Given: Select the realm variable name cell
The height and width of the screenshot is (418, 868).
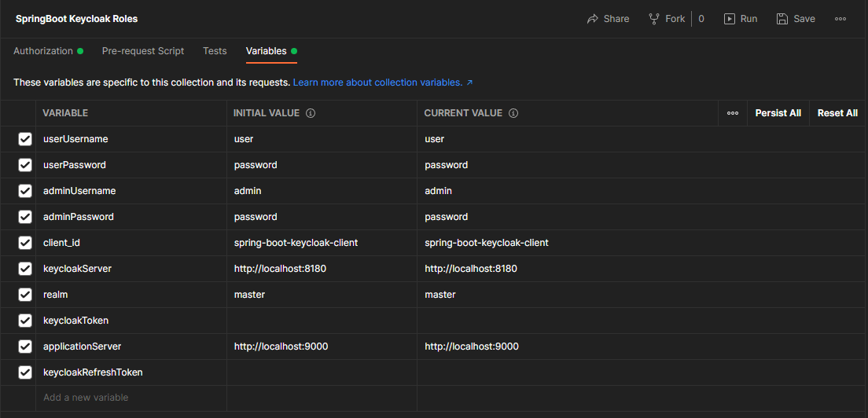Looking at the screenshot, I should click(131, 295).
